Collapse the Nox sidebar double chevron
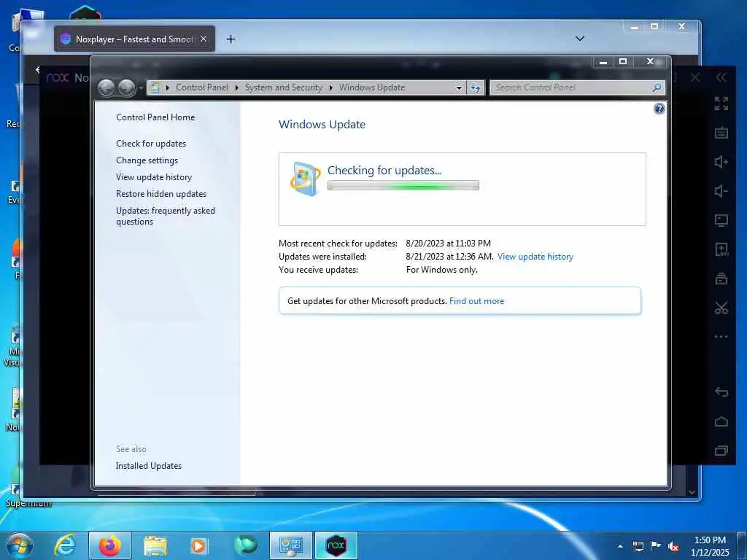 point(721,77)
